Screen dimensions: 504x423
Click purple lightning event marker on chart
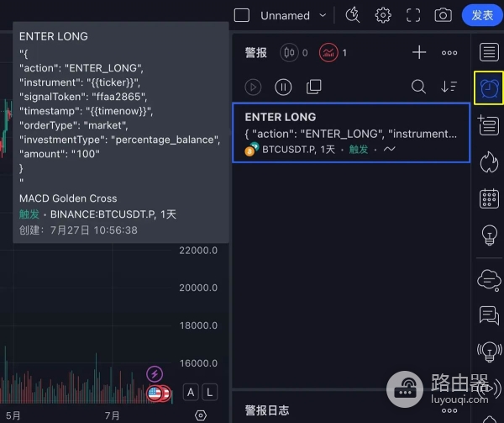(x=155, y=374)
